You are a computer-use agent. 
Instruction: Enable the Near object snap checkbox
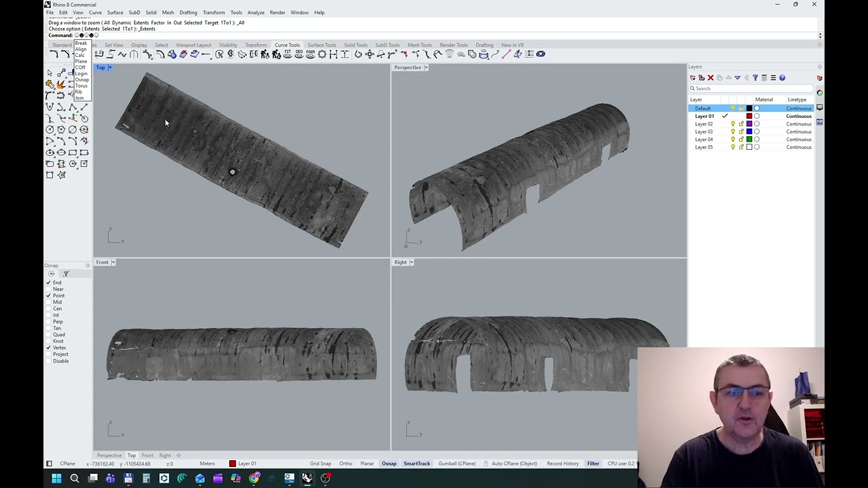click(x=48, y=289)
